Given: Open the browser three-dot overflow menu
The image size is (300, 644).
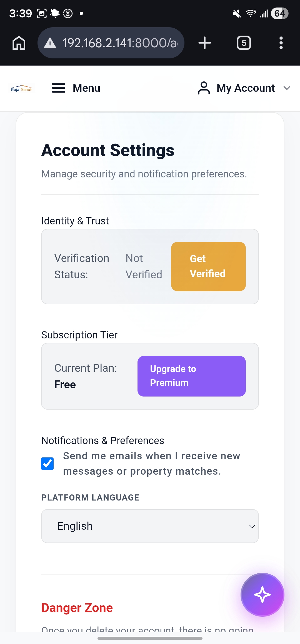Looking at the screenshot, I should pos(281,43).
